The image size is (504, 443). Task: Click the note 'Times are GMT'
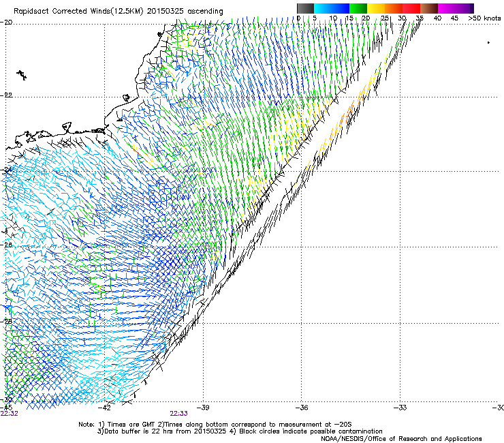coord(131,425)
